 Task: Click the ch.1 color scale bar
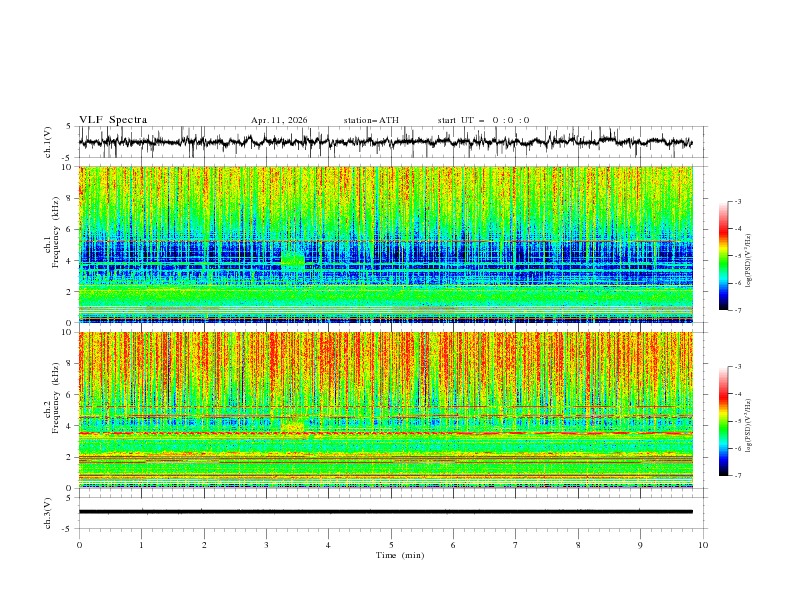pos(723,256)
